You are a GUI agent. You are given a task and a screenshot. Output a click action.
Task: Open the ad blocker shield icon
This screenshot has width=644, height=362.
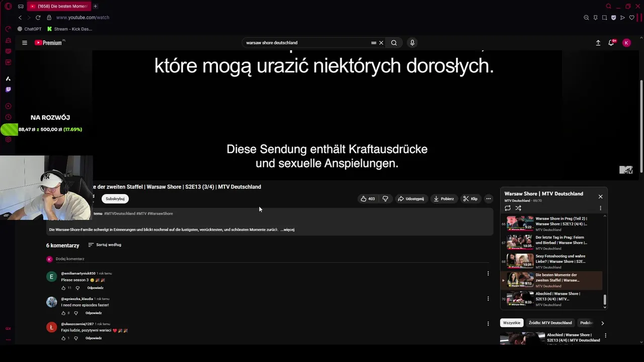(x=613, y=17)
